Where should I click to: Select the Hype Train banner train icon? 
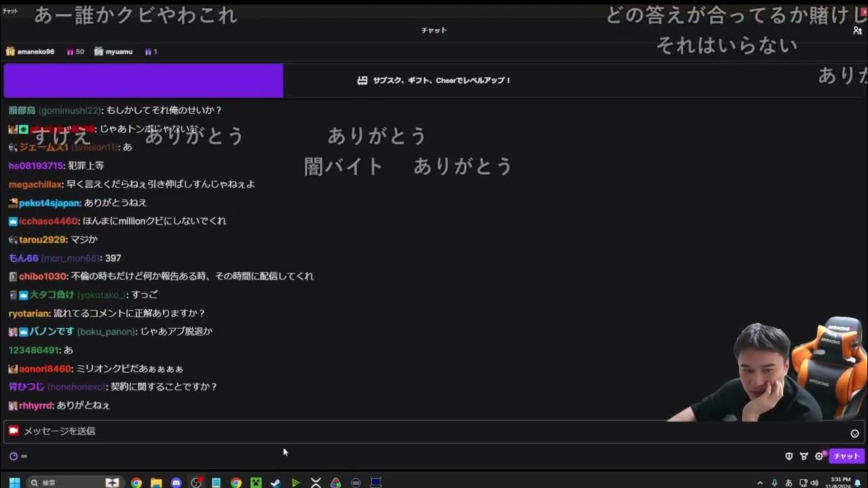click(x=362, y=80)
